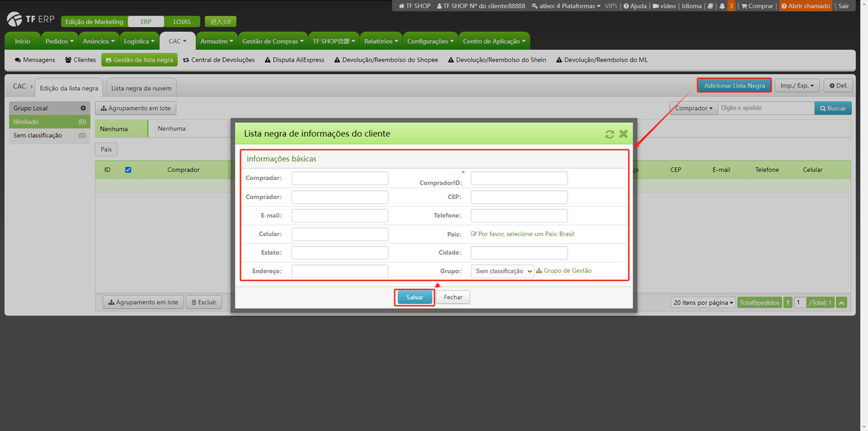Click the Salvar button

pyautogui.click(x=414, y=297)
